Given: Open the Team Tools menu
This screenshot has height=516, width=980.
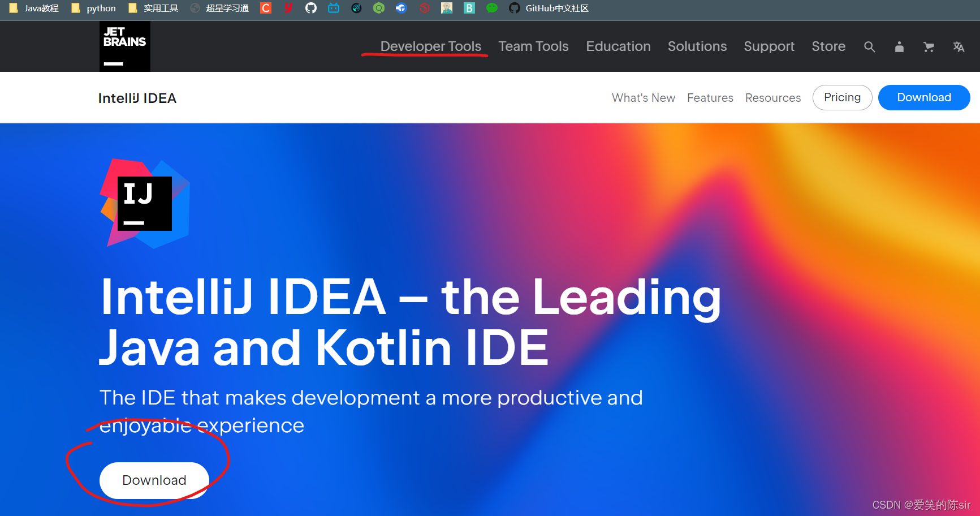Looking at the screenshot, I should [533, 46].
